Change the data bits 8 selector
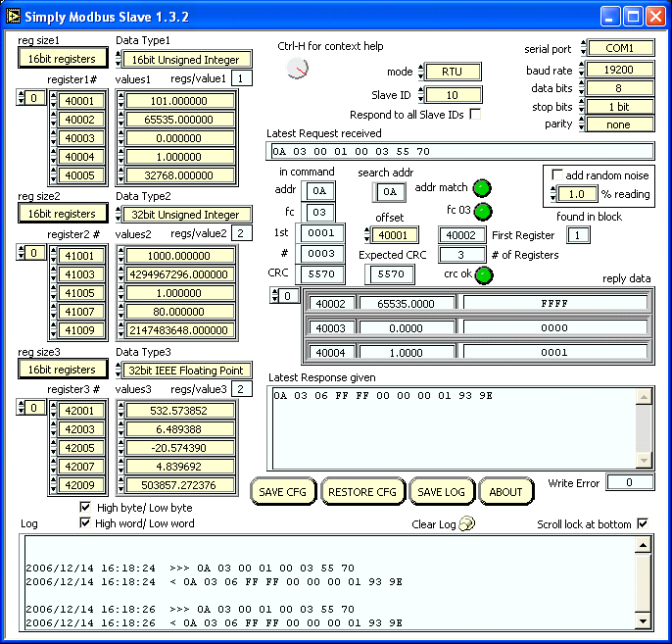The height and width of the screenshot is (644, 672). (x=619, y=88)
